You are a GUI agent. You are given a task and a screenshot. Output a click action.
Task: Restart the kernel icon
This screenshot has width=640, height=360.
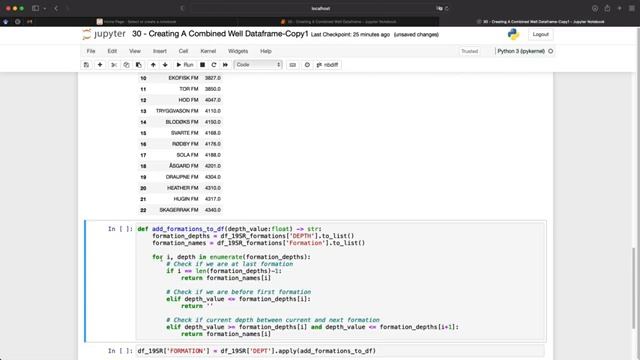(214, 65)
